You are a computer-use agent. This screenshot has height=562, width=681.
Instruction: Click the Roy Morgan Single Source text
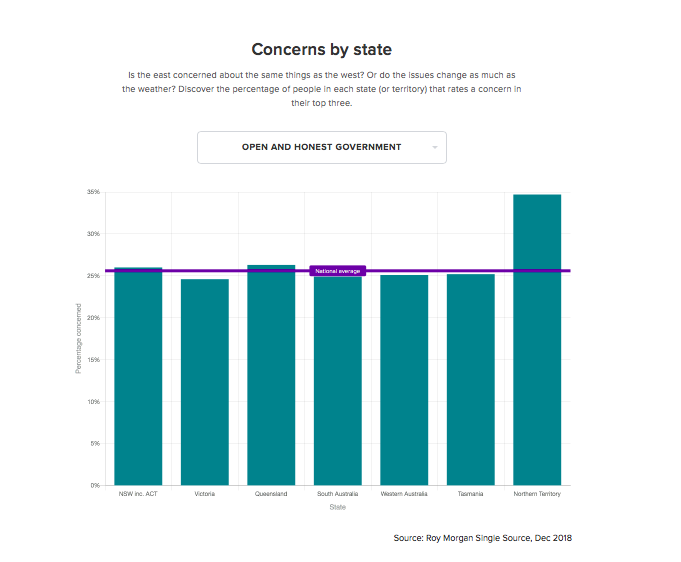[x=482, y=538]
